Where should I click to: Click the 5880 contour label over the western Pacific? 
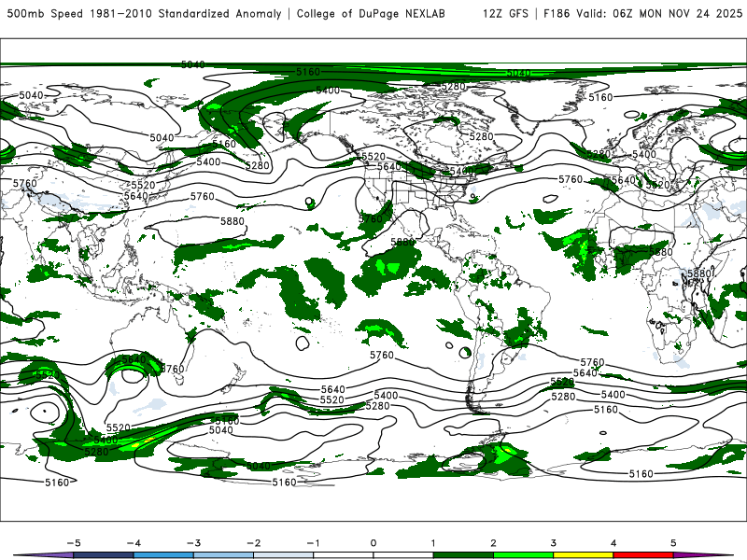tap(232, 221)
